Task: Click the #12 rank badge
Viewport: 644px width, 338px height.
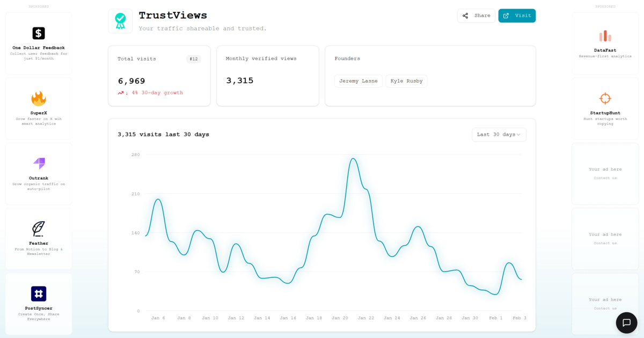Action: coord(194,59)
